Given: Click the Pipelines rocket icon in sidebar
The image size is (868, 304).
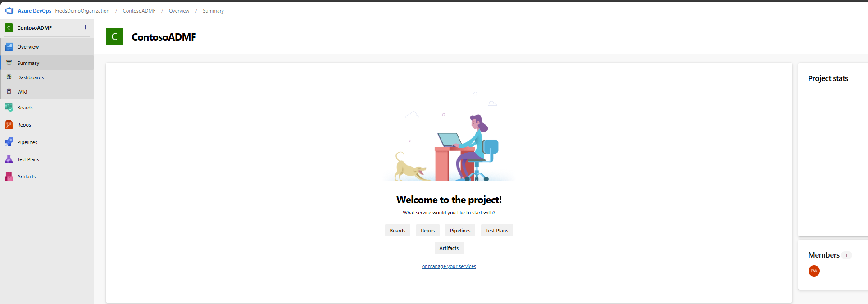Looking at the screenshot, I should tap(9, 142).
